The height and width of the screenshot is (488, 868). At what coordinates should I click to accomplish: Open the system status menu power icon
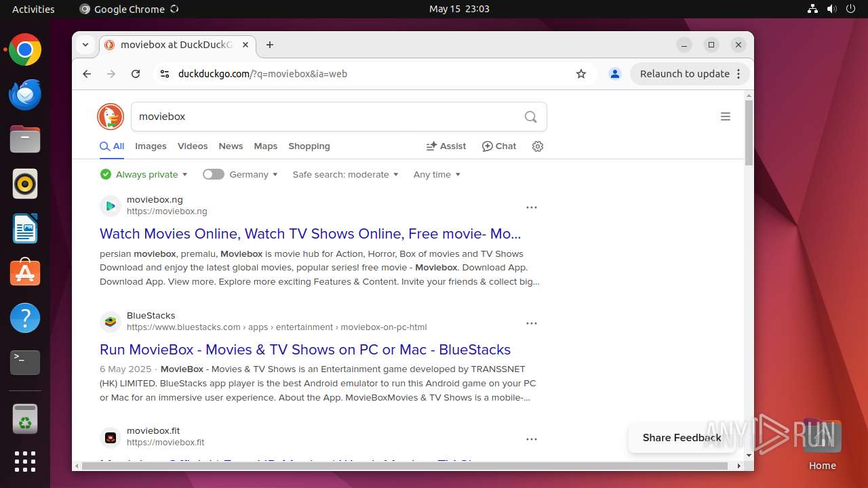(850, 9)
